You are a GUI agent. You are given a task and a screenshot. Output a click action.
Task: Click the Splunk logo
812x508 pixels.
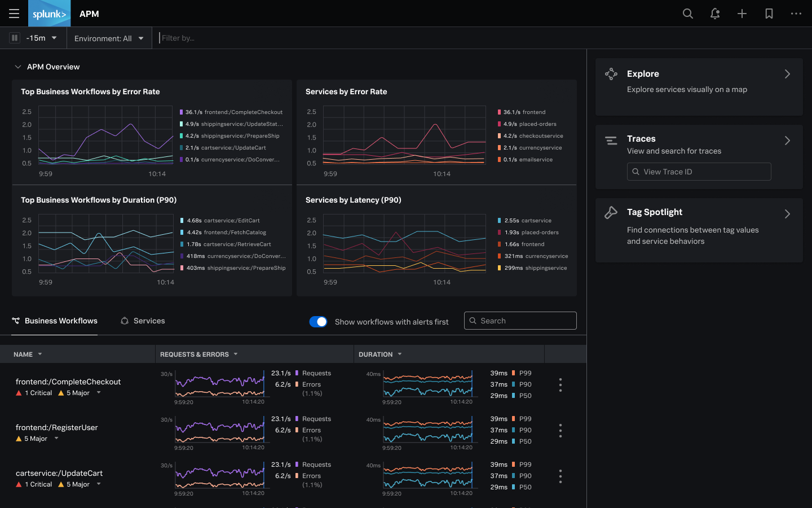tap(49, 13)
